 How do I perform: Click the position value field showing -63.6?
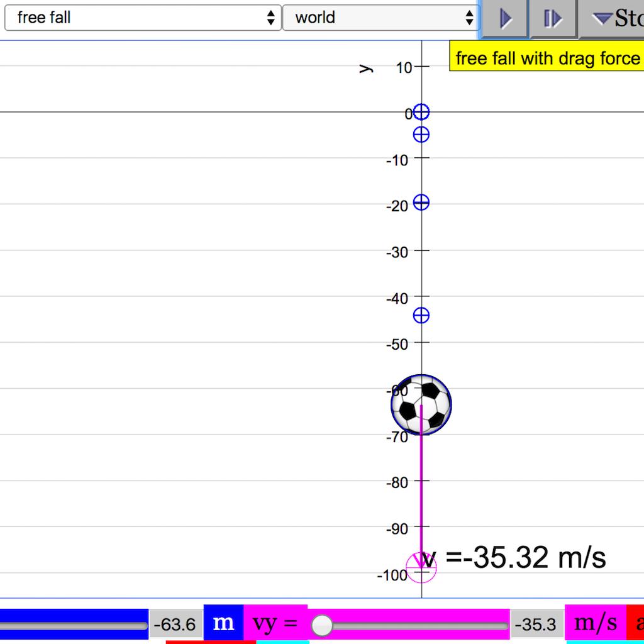[x=176, y=625]
